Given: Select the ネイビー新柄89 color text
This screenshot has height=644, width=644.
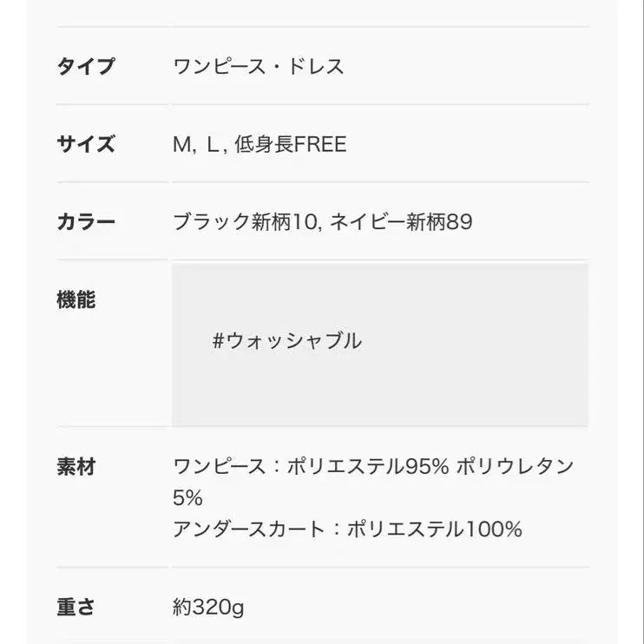Looking at the screenshot, I should (401, 221).
